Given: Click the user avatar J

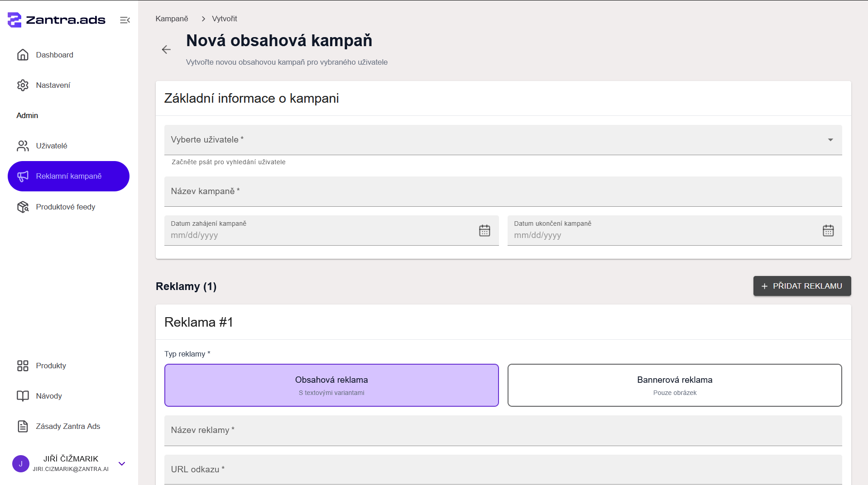Looking at the screenshot, I should (21, 464).
